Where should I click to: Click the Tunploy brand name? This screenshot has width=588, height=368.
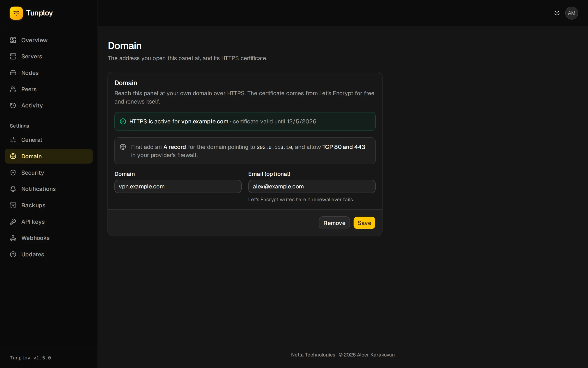(x=39, y=13)
